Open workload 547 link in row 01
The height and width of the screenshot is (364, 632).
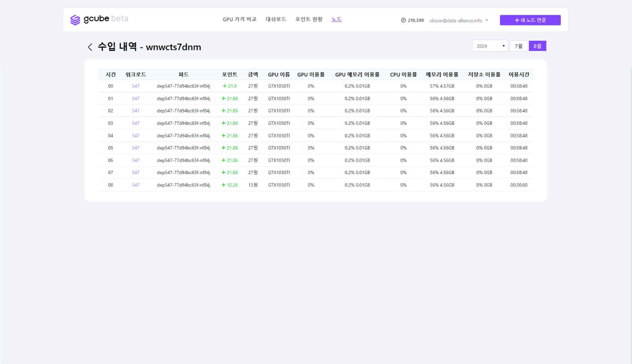(x=135, y=98)
